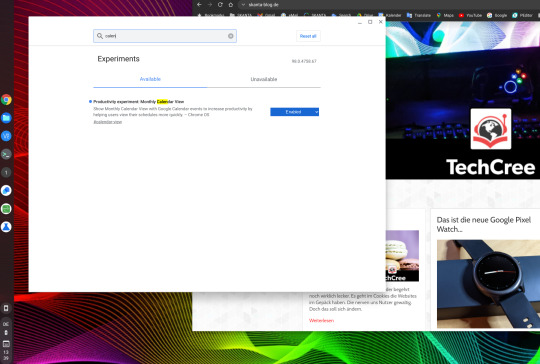Click the Reset all button
The height and width of the screenshot is (364, 540).
pos(308,36)
